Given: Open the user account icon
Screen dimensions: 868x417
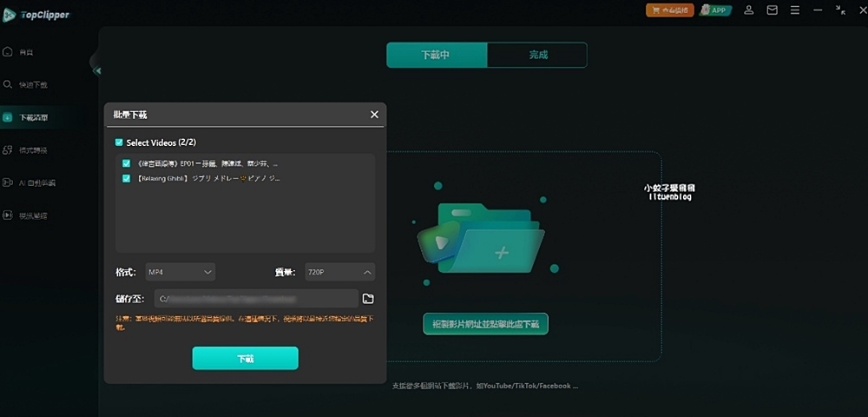Looking at the screenshot, I should [749, 10].
